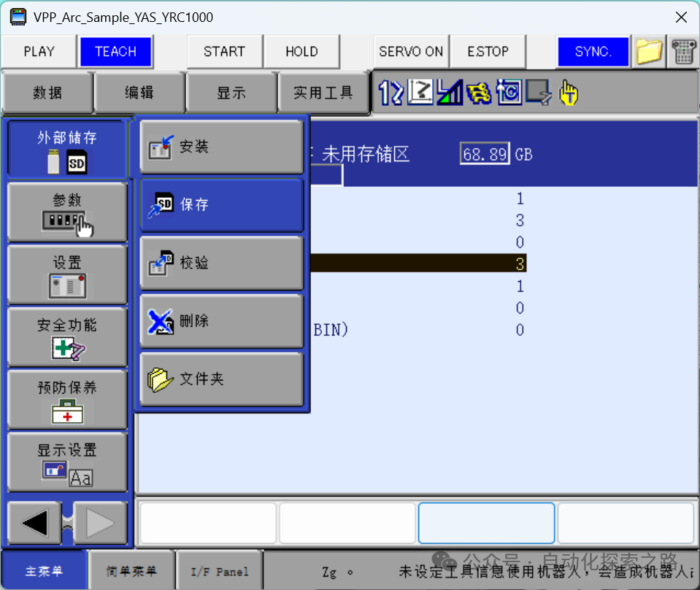Switch to I/F Panel tab
This screenshot has width=700, height=590.
pos(219,571)
